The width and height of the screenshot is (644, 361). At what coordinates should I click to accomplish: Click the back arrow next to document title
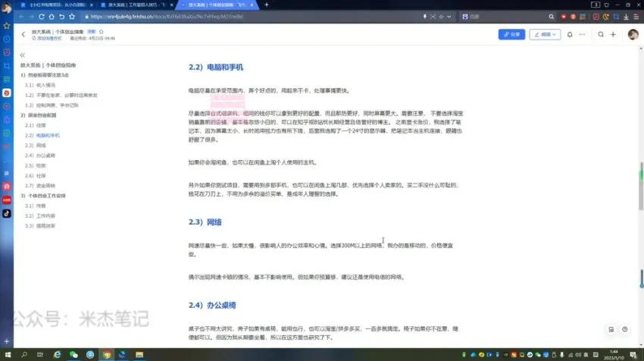[23, 35]
